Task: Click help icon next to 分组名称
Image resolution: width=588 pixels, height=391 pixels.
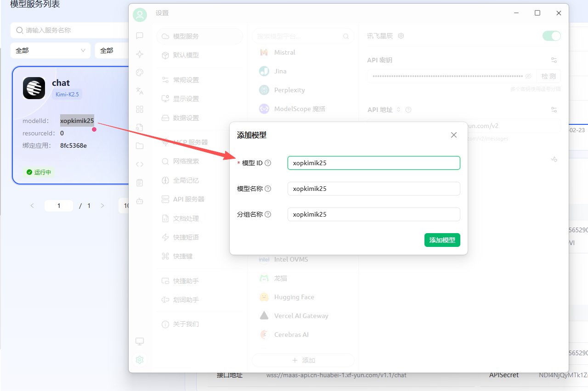Action: click(x=268, y=214)
